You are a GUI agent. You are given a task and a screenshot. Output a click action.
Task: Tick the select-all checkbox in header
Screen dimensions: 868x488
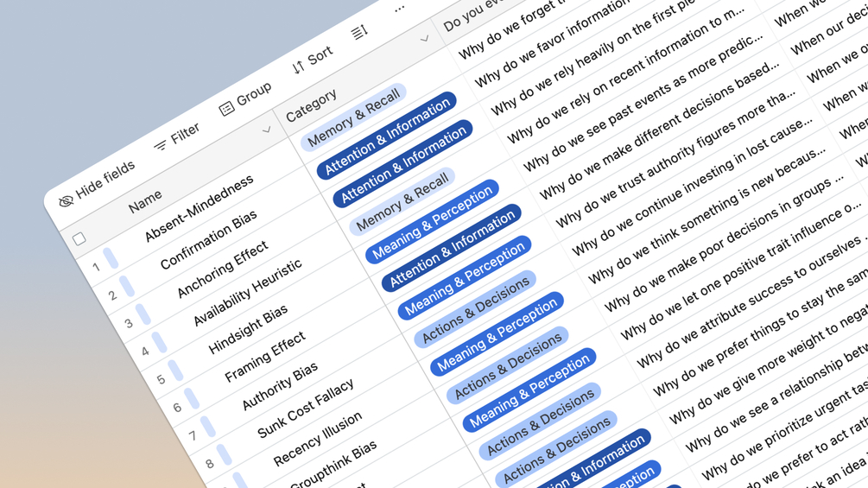pos(79,238)
